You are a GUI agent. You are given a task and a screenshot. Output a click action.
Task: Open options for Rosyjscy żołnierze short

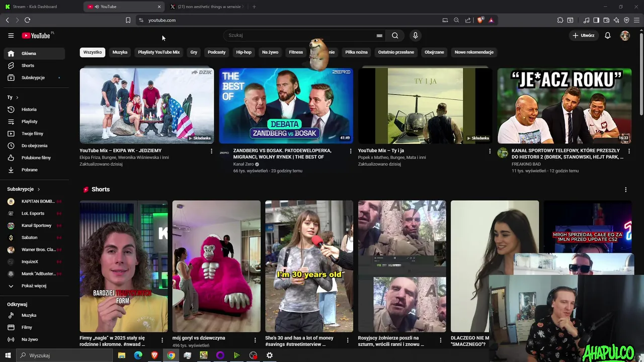click(441, 340)
